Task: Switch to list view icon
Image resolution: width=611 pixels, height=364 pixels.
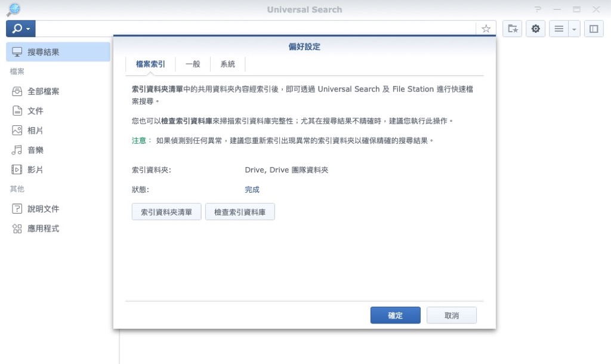Action: click(558, 29)
